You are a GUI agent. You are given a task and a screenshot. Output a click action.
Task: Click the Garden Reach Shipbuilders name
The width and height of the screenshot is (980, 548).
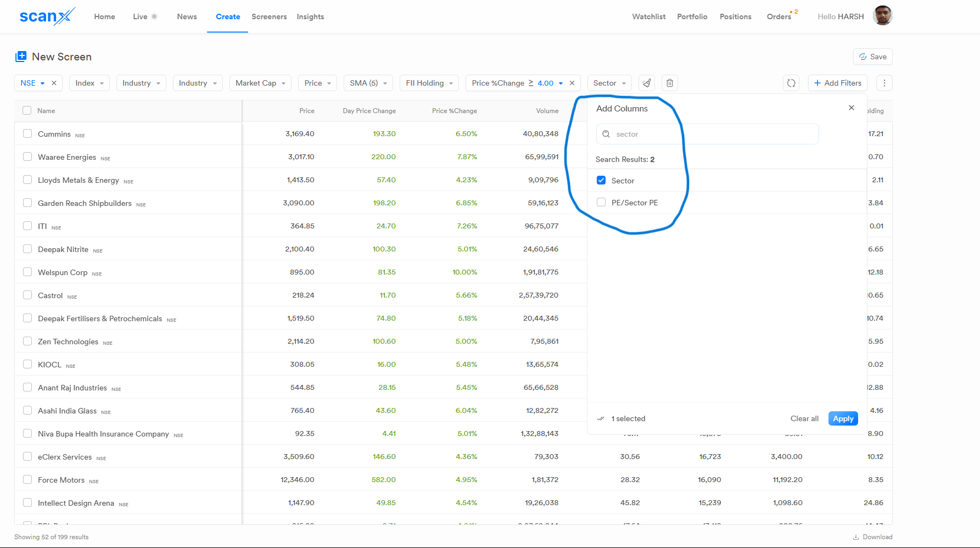pyautogui.click(x=85, y=203)
